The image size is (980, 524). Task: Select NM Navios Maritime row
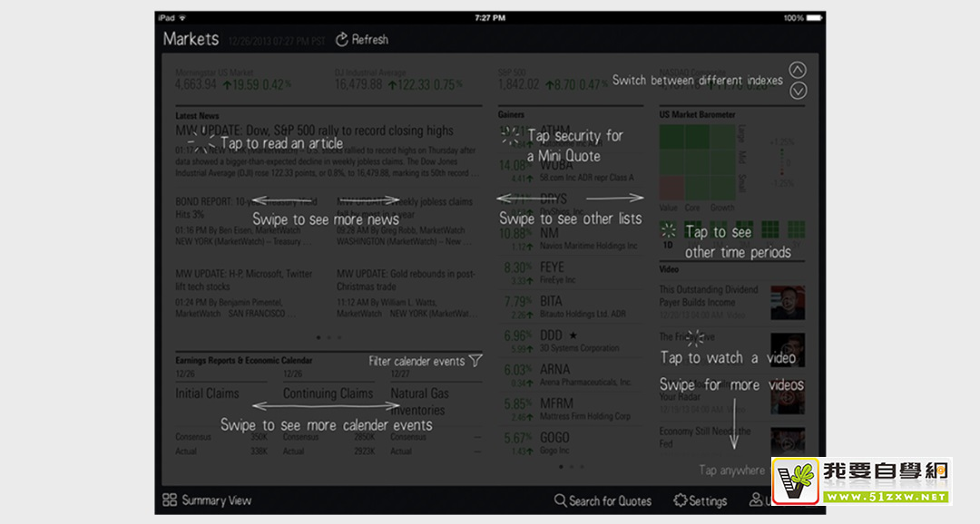click(x=571, y=239)
